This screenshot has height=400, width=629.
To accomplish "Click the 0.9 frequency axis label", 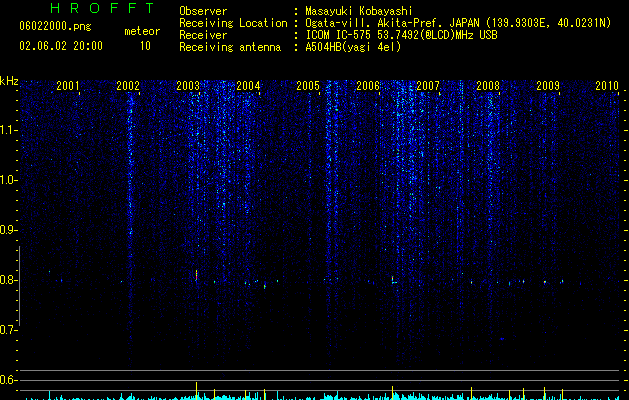I will [8, 230].
